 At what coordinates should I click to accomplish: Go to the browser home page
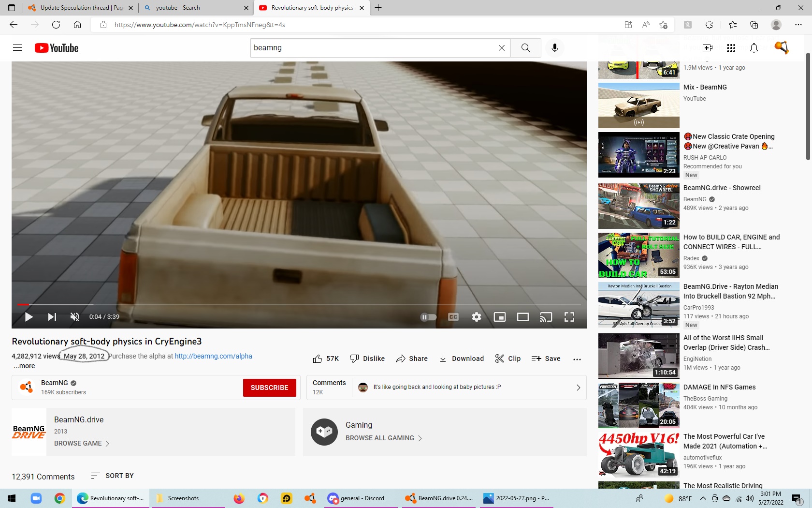(77, 25)
